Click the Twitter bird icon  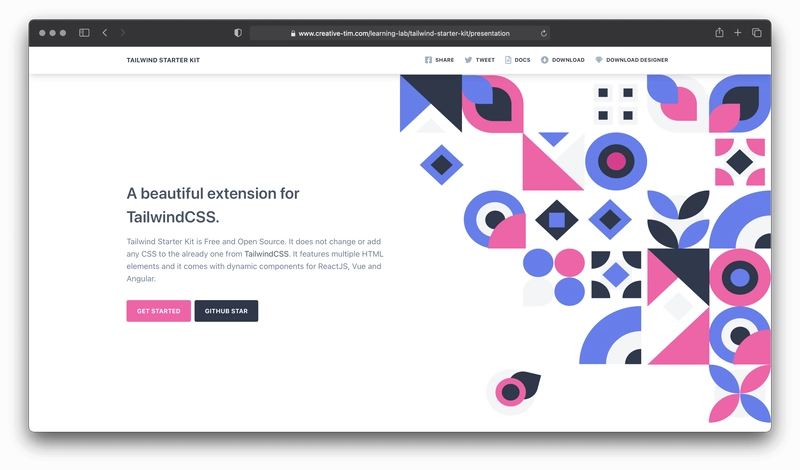[x=468, y=60]
